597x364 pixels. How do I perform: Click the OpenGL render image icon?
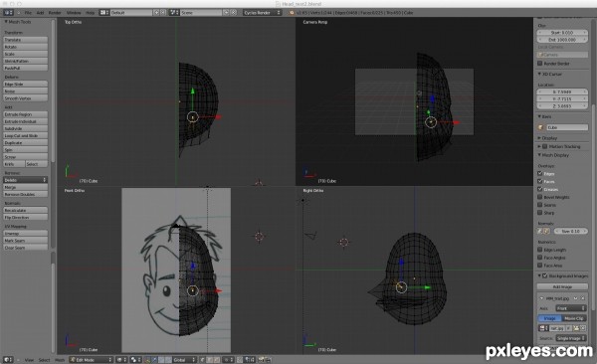tap(261, 359)
